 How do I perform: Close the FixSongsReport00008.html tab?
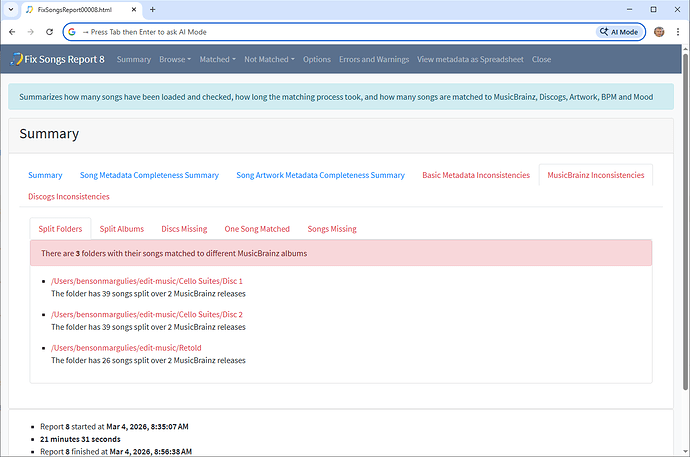pos(134,9)
